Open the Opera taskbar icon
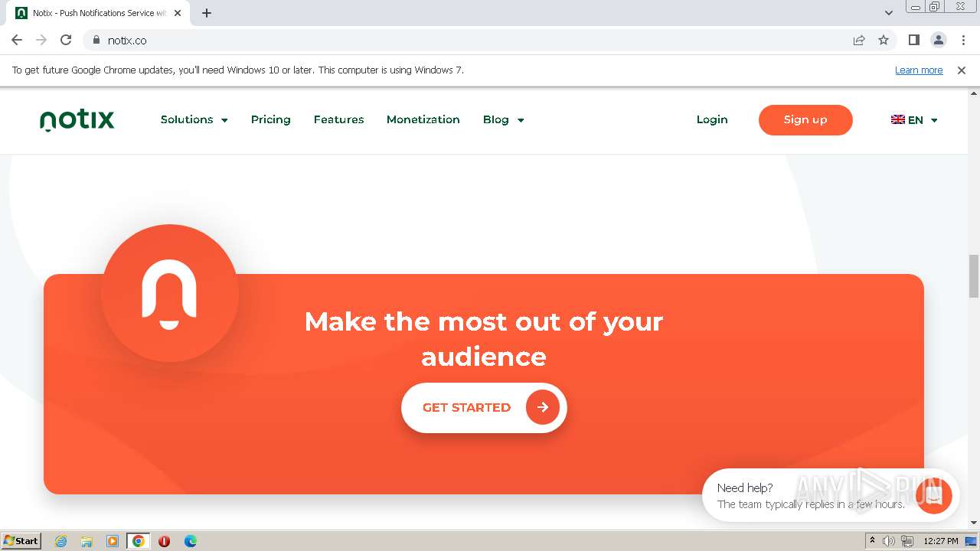 tap(164, 541)
